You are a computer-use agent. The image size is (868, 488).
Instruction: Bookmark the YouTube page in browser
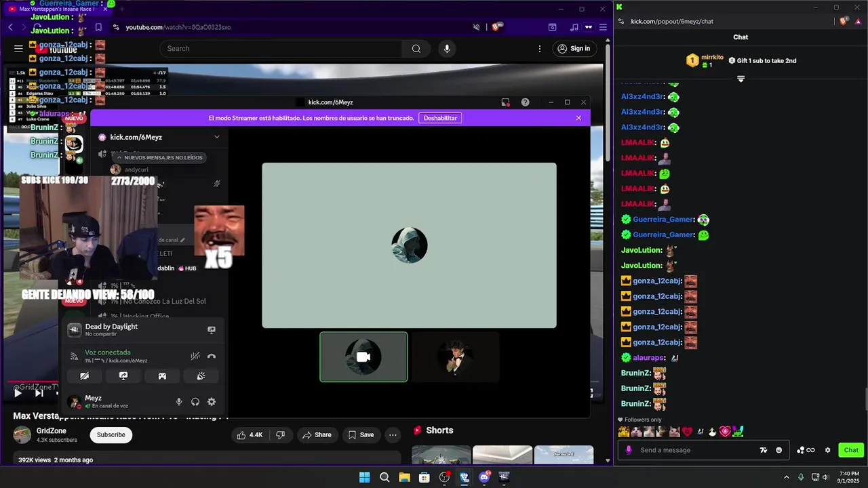(x=98, y=27)
